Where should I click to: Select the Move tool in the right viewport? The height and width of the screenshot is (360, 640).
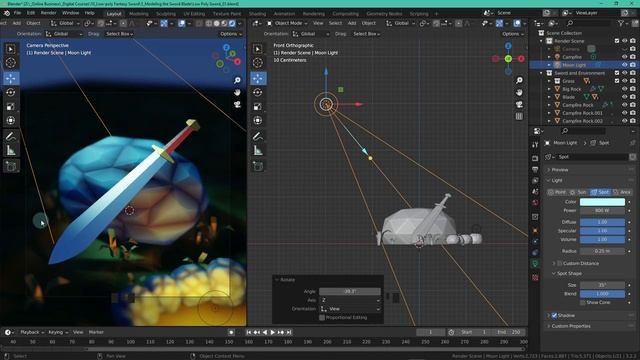pos(258,78)
